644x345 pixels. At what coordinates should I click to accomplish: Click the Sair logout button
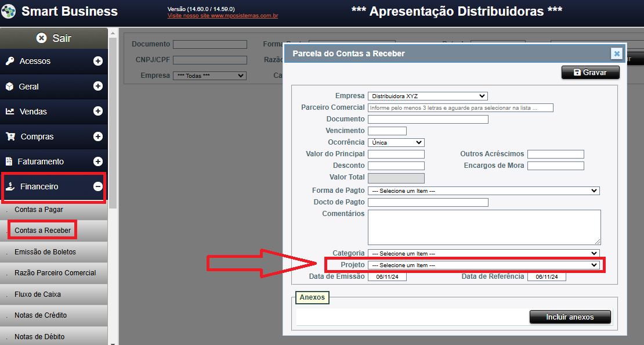(54, 38)
